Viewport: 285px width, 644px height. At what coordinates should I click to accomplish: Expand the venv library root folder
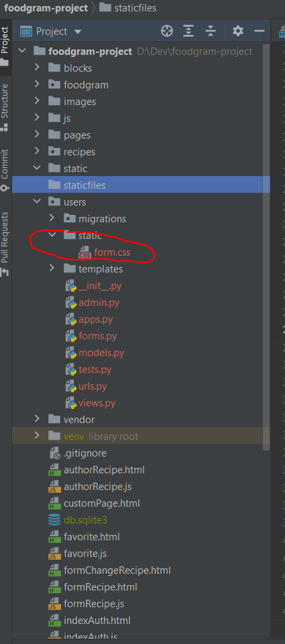point(37,436)
